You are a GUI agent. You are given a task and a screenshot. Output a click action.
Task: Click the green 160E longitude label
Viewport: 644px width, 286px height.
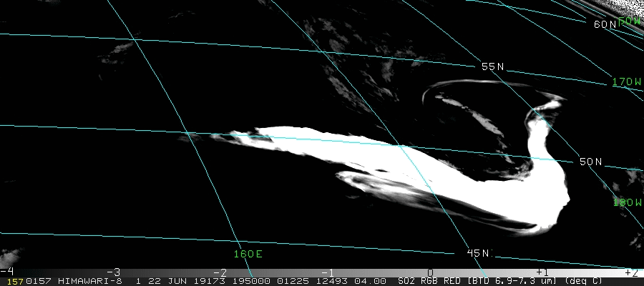(248, 254)
